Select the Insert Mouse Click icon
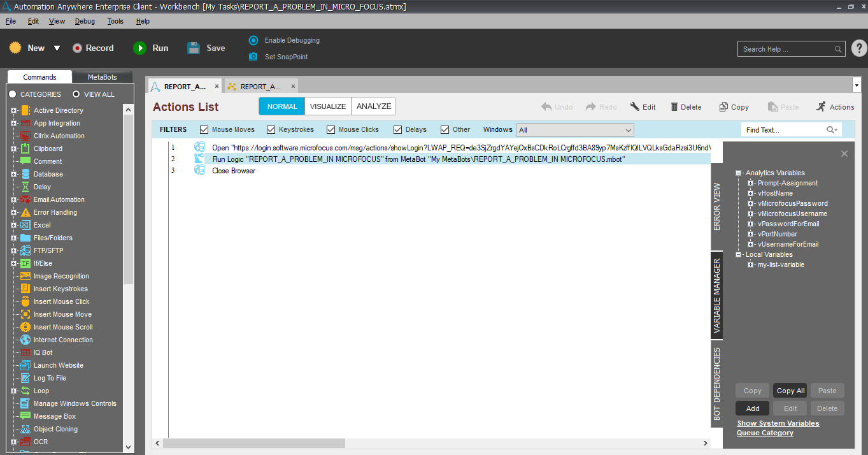The image size is (868, 455). (x=25, y=301)
